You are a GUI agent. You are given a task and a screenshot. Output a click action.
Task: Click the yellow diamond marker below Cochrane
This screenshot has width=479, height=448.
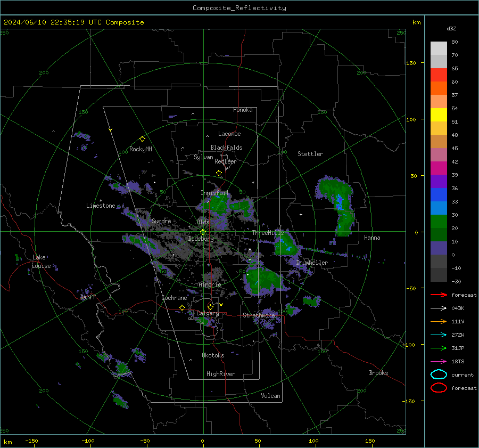pyautogui.click(x=182, y=307)
